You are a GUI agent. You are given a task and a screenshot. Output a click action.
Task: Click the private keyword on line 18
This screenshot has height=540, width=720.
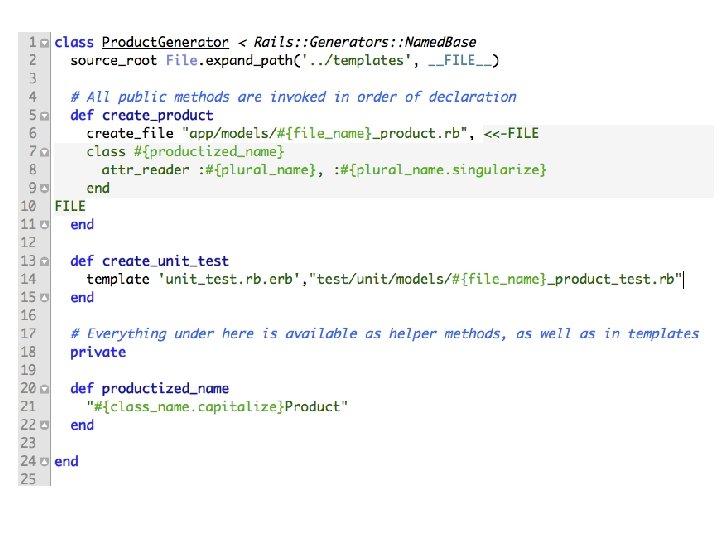tap(98, 352)
